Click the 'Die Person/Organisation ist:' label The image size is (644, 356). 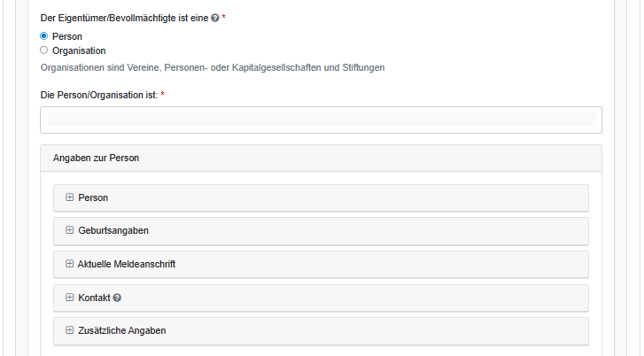point(99,95)
